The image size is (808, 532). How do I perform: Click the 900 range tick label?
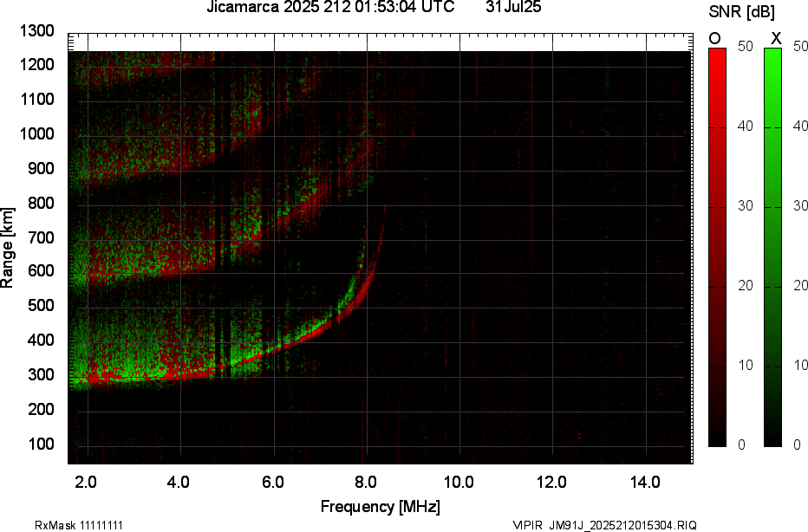pos(41,168)
